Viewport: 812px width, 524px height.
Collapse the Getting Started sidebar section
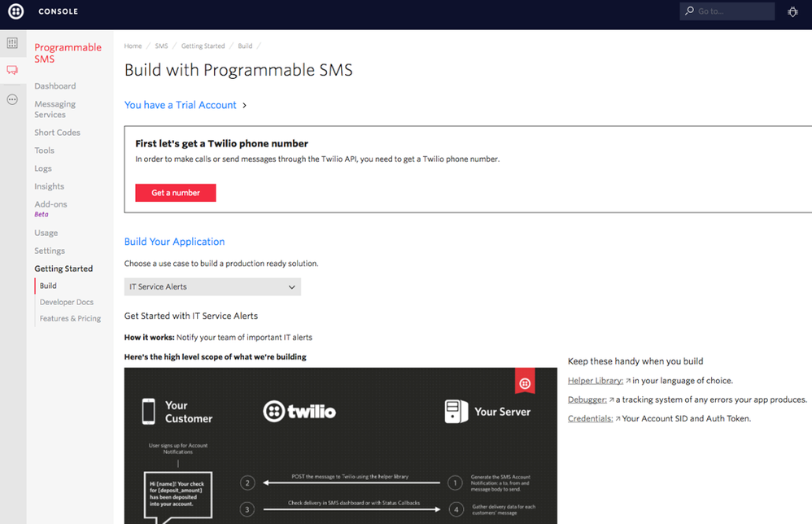63,269
